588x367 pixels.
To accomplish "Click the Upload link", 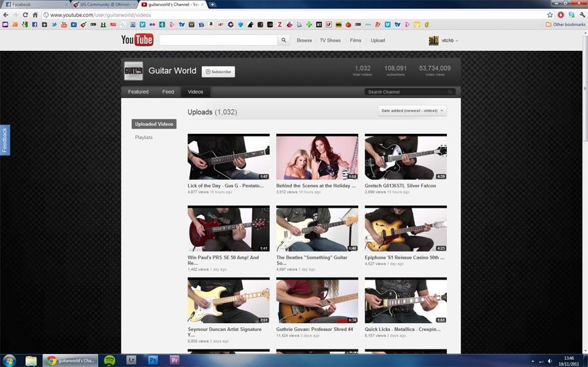I will click(x=378, y=40).
